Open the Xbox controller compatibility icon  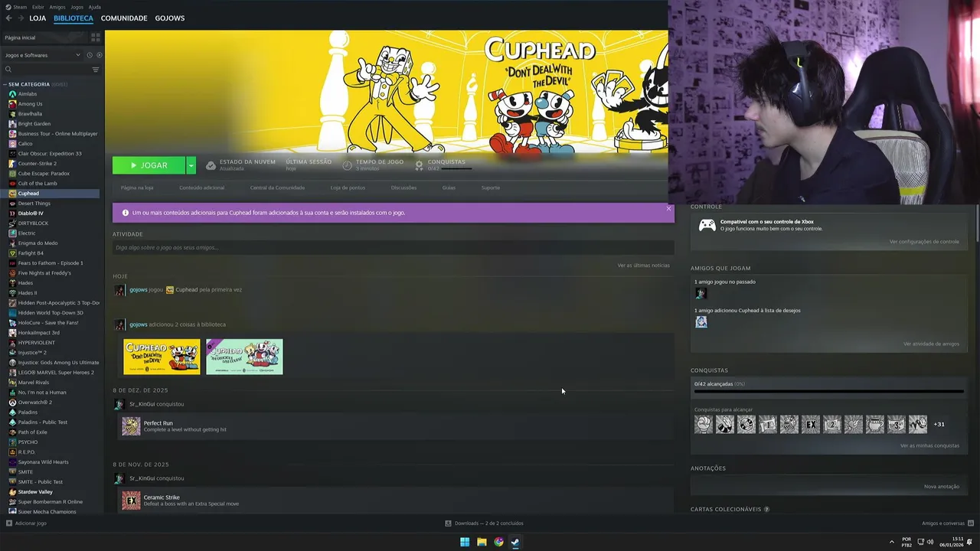[707, 225]
